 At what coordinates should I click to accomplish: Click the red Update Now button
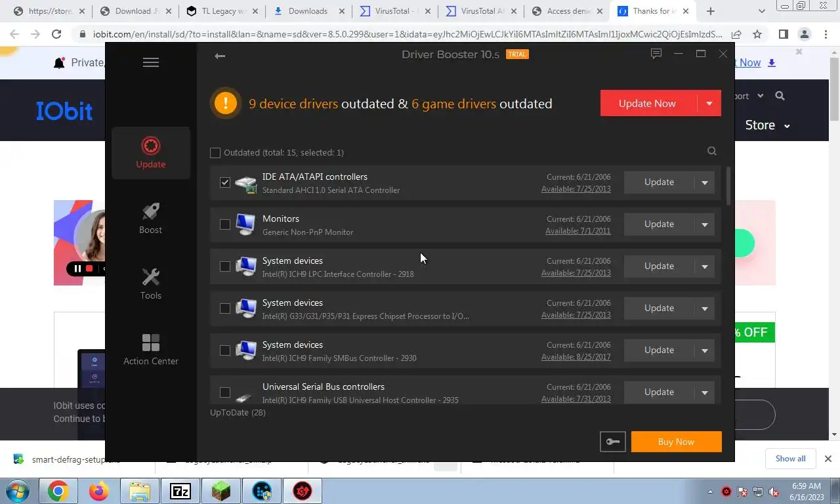(647, 103)
